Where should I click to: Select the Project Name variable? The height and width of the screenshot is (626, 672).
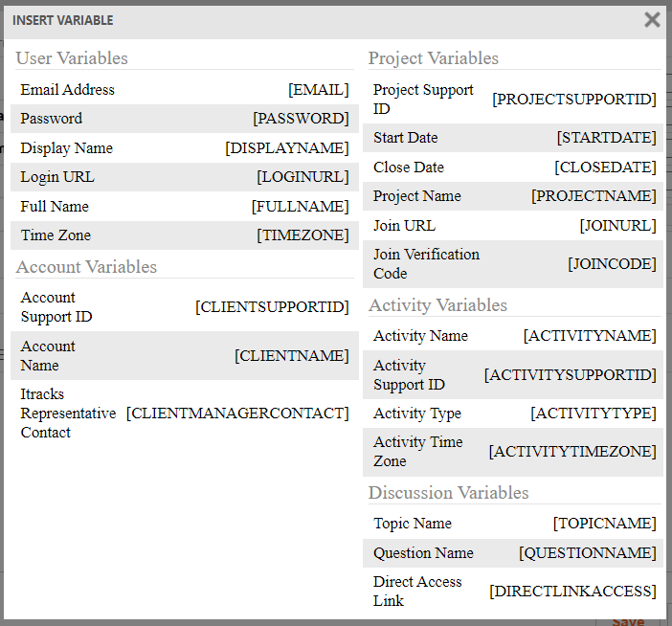click(513, 196)
